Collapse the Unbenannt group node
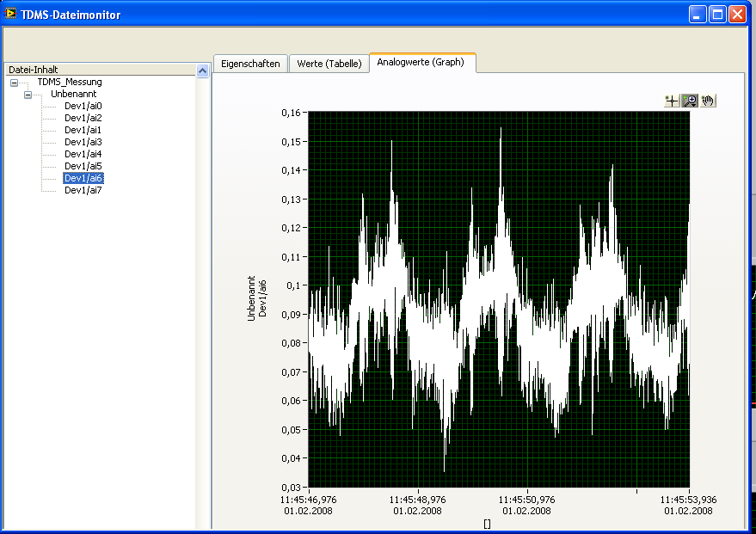Image resolution: width=756 pixels, height=534 pixels. 28,95
